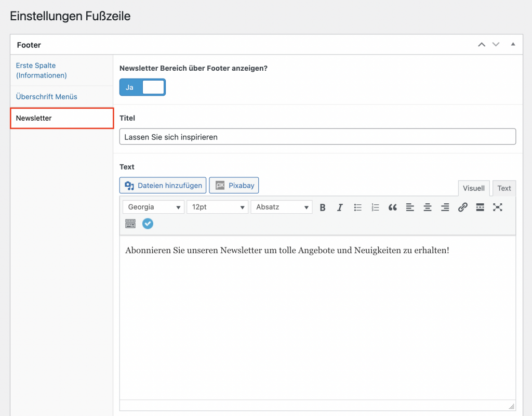
Task: Toggle the toolbar keyboard icon
Action: coord(130,224)
